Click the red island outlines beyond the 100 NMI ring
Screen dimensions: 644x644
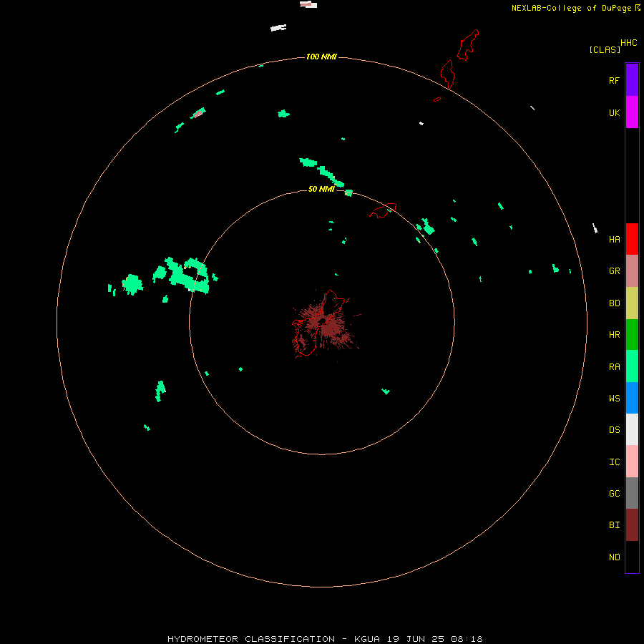pyautogui.click(x=459, y=59)
